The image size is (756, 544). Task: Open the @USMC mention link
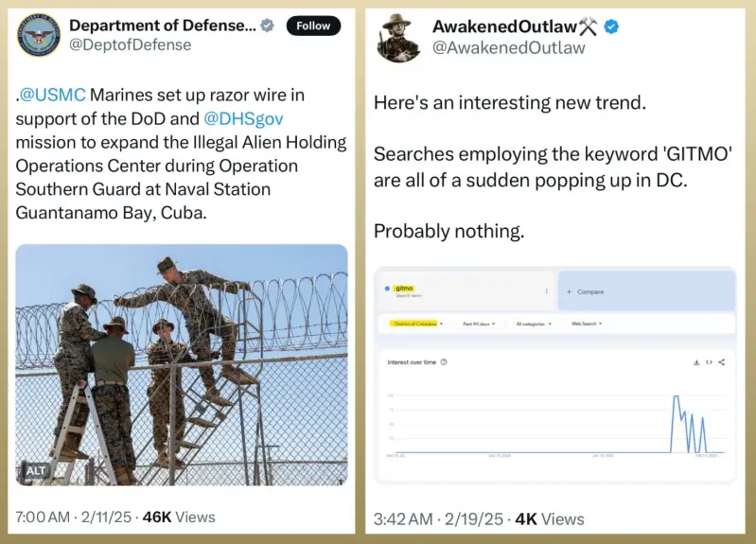pyautogui.click(x=53, y=96)
